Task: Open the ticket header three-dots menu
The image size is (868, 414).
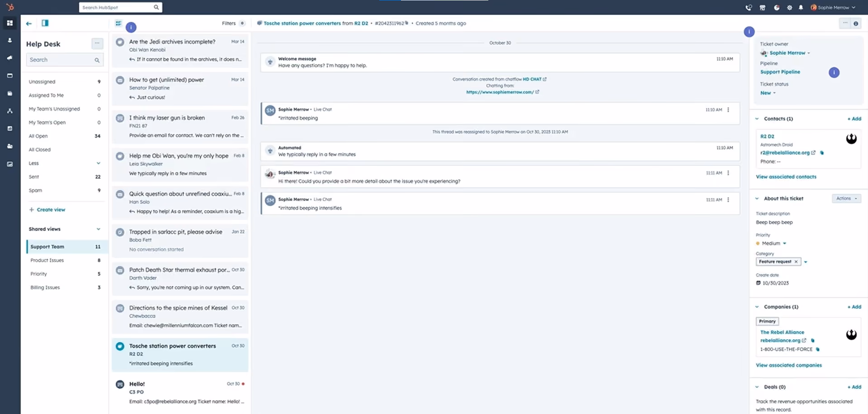Action: [x=845, y=23]
